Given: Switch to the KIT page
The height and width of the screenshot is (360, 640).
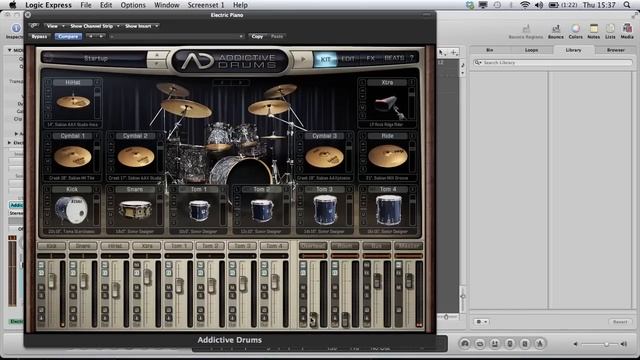Looking at the screenshot, I should [x=325, y=59].
